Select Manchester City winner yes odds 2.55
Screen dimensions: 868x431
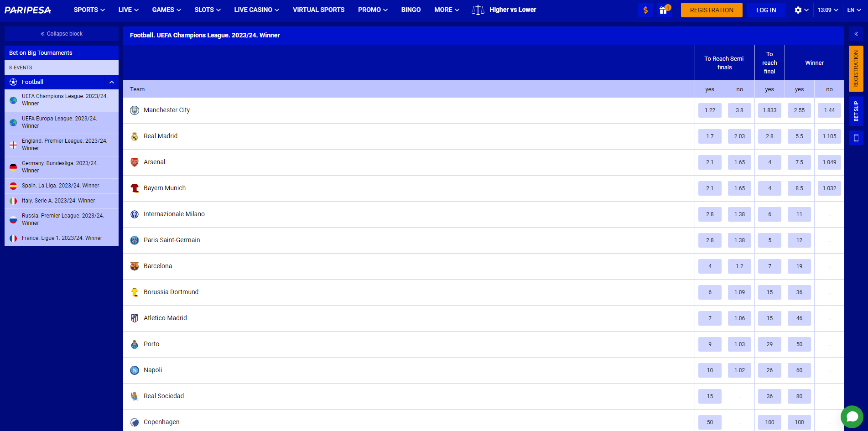click(x=799, y=110)
